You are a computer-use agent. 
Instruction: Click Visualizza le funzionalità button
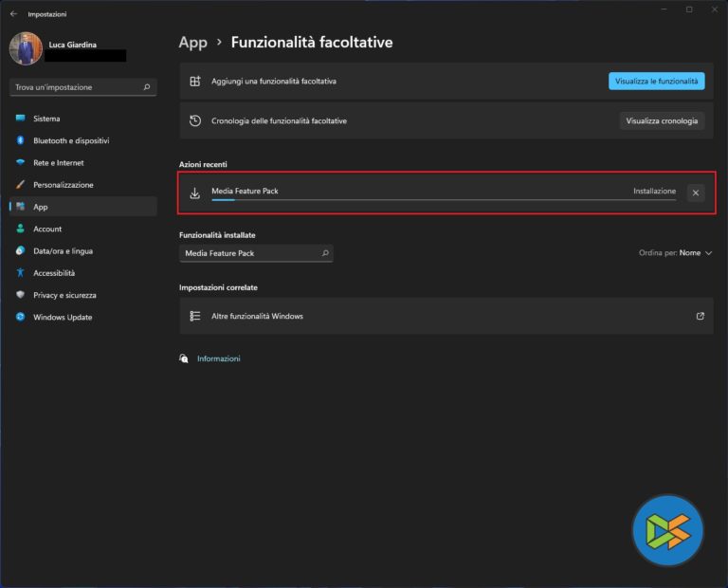pyautogui.click(x=656, y=82)
